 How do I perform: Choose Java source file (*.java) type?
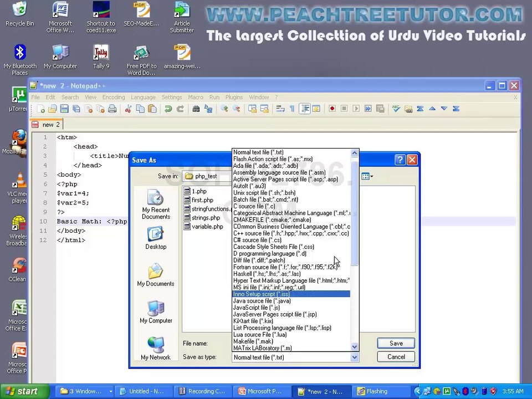291,301
